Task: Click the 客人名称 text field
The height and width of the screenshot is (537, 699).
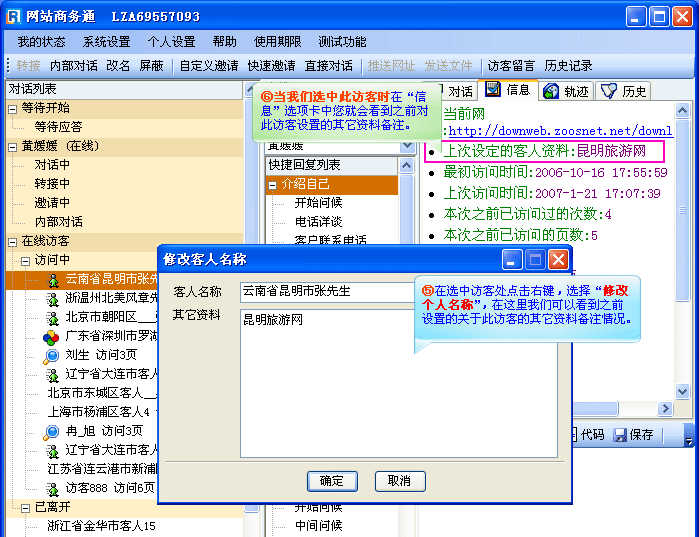Action: [x=327, y=292]
